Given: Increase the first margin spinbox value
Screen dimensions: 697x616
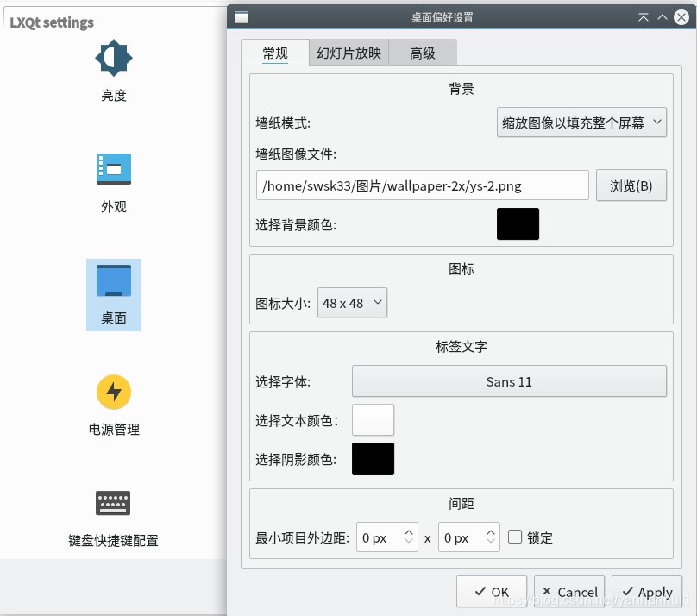Looking at the screenshot, I should (x=409, y=532).
